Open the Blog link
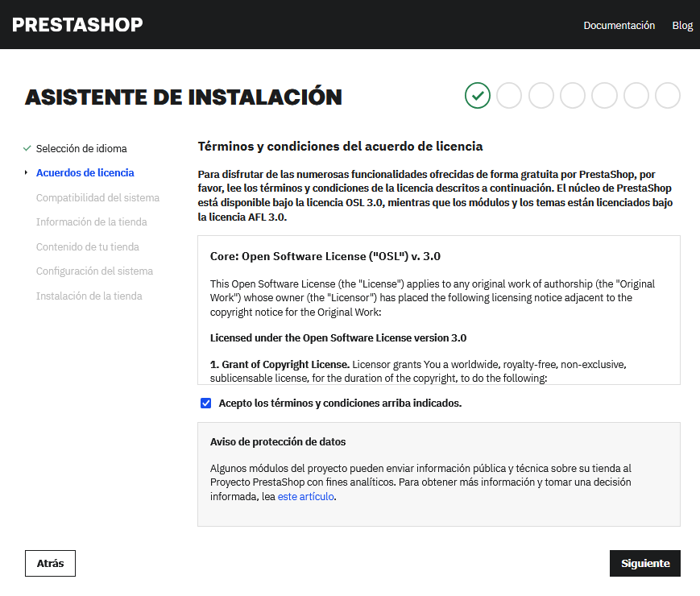Viewport: 700px width, 596px height. point(682,26)
